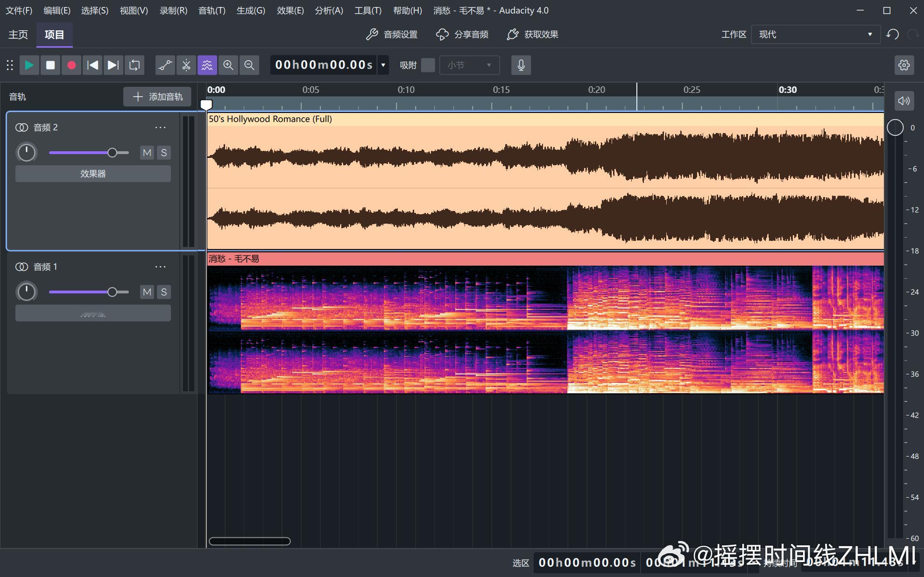Click the red Record button
The height and width of the screenshot is (577, 924).
tap(71, 65)
